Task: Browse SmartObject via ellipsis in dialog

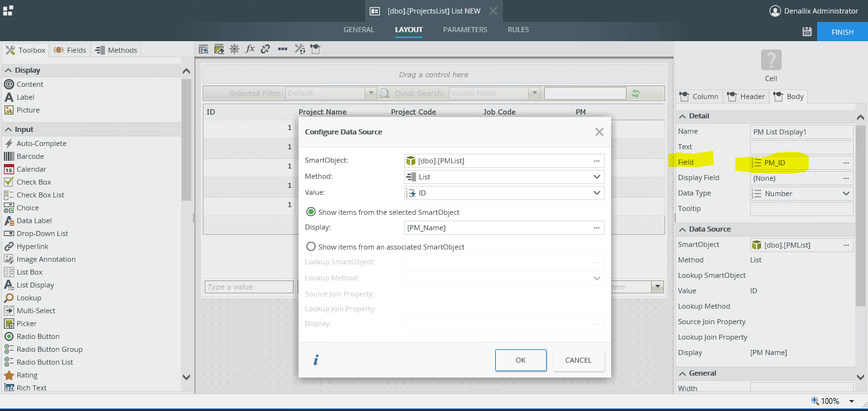Action: point(596,161)
